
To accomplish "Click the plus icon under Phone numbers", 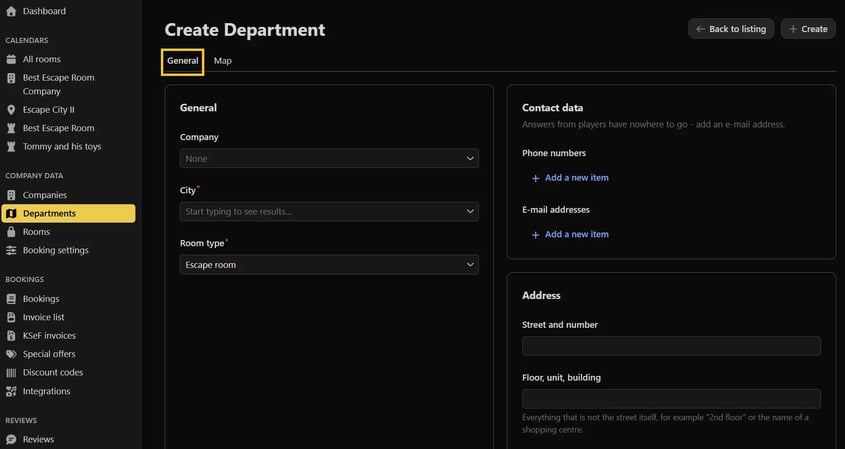I will coord(535,178).
